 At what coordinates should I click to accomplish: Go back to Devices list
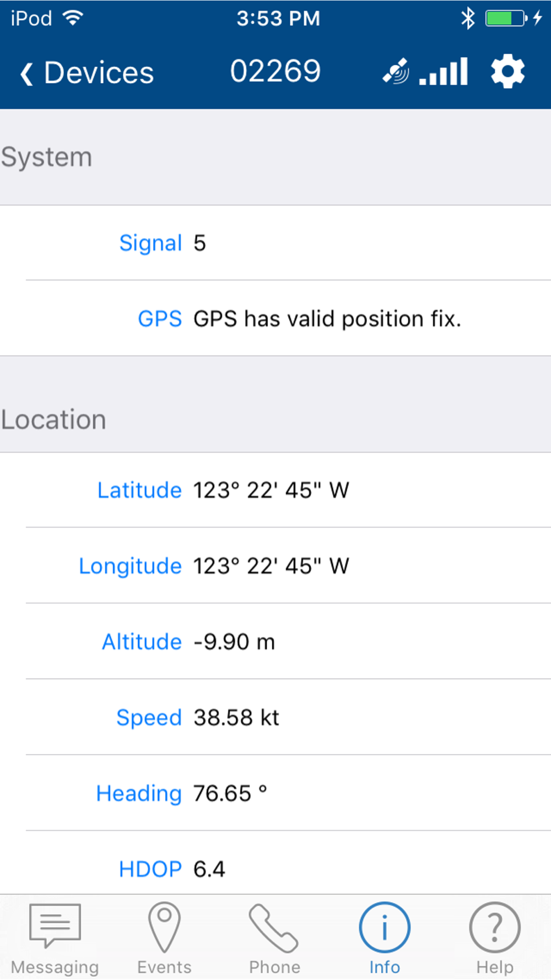(x=87, y=73)
